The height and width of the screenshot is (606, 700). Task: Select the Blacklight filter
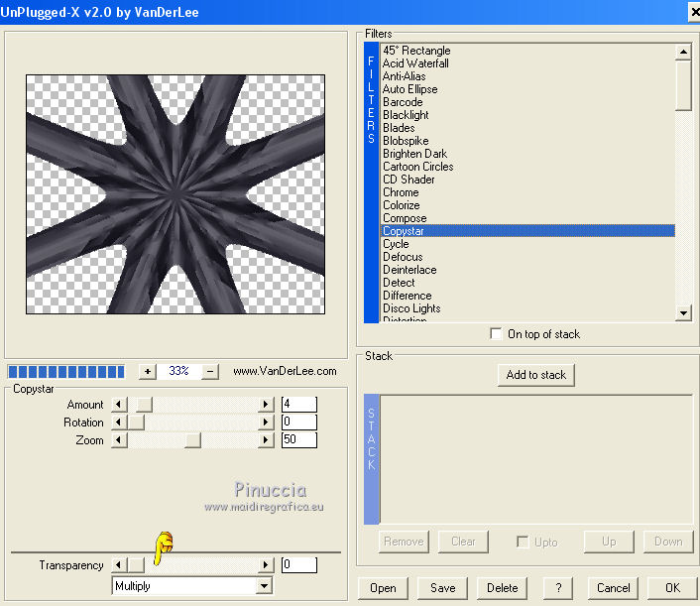point(527,115)
